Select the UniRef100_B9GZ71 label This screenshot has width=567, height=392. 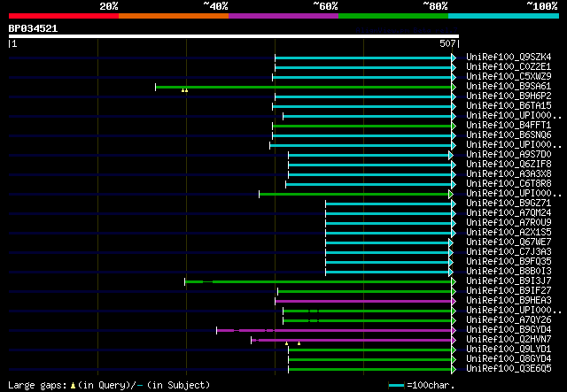click(509, 204)
